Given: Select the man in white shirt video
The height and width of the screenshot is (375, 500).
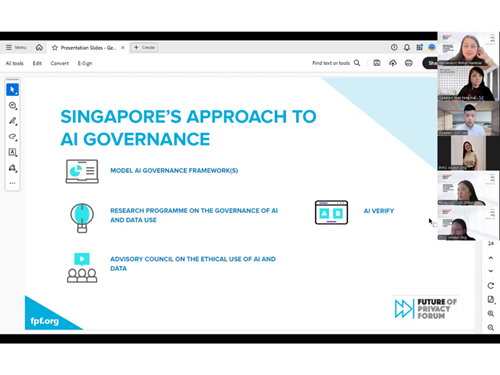Looking at the screenshot, I should [468, 118].
